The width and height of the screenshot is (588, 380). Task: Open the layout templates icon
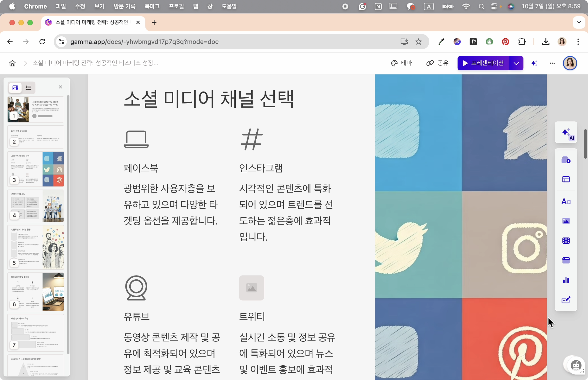coord(566,179)
